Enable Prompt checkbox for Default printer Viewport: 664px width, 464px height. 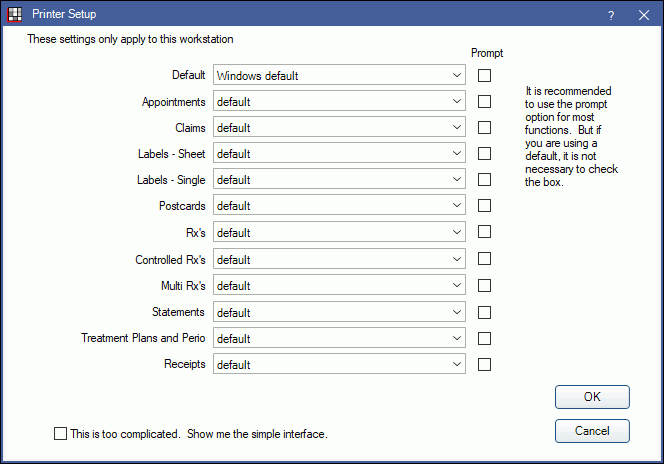click(484, 75)
